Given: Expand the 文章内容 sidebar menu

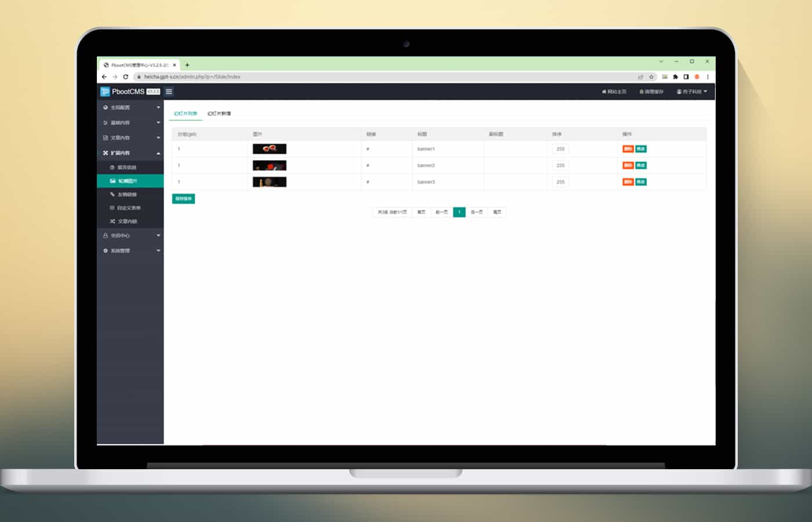Looking at the screenshot, I should (x=130, y=137).
